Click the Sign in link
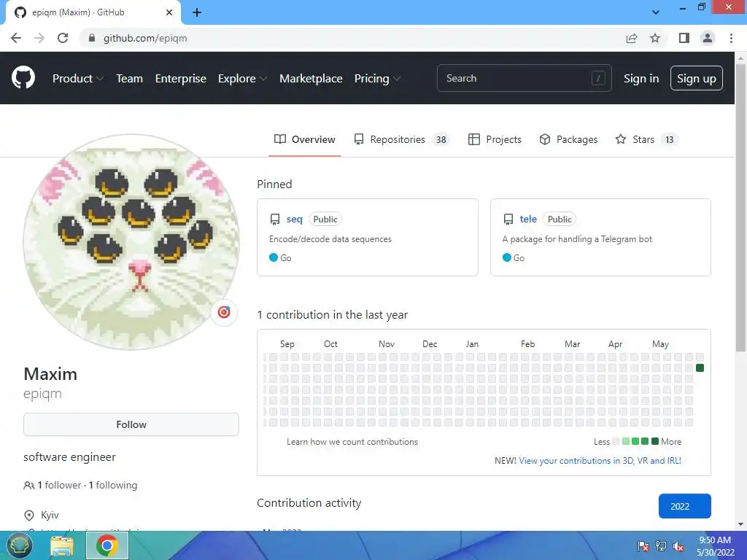The width and height of the screenshot is (747, 560). pos(641,79)
